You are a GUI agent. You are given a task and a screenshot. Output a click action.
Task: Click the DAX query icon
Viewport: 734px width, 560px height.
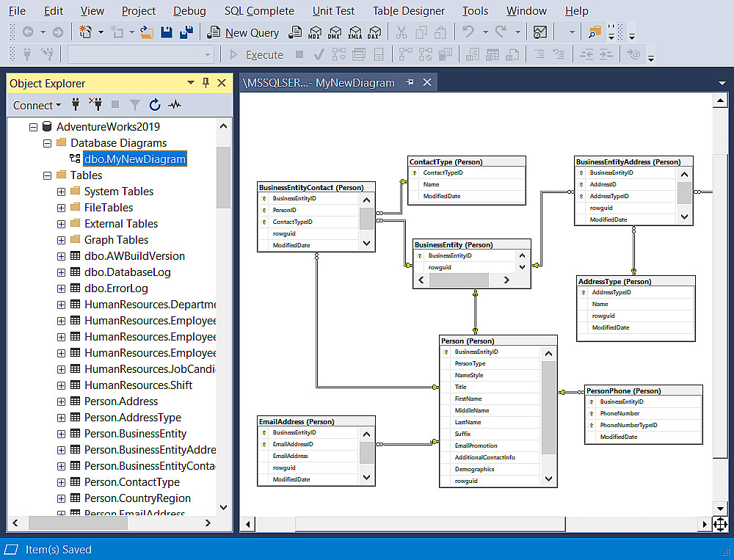(374, 32)
